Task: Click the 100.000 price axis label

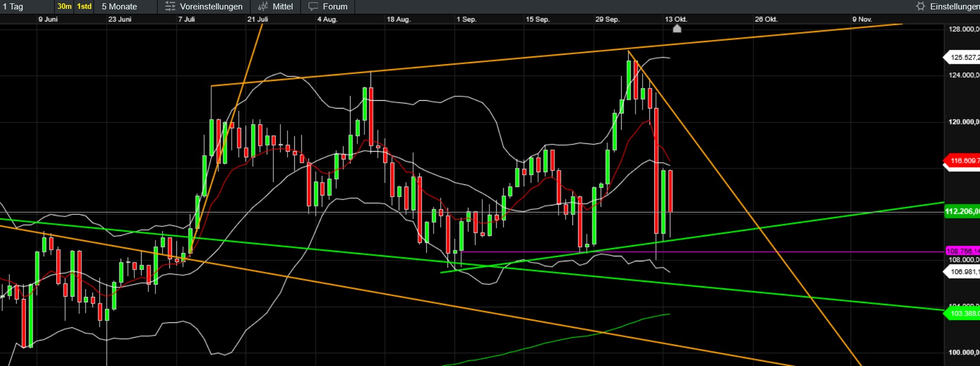Action: [x=964, y=353]
